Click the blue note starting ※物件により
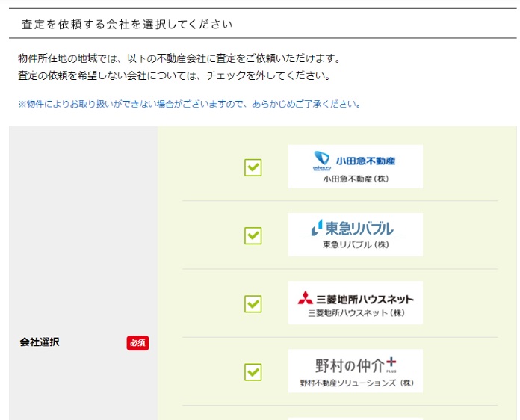The image size is (520, 420). [189, 104]
